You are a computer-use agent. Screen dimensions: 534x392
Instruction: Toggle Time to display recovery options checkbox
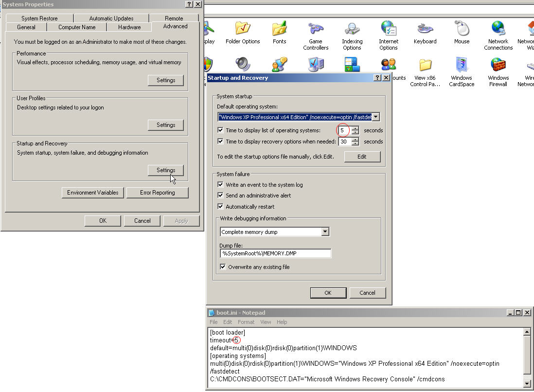click(220, 142)
